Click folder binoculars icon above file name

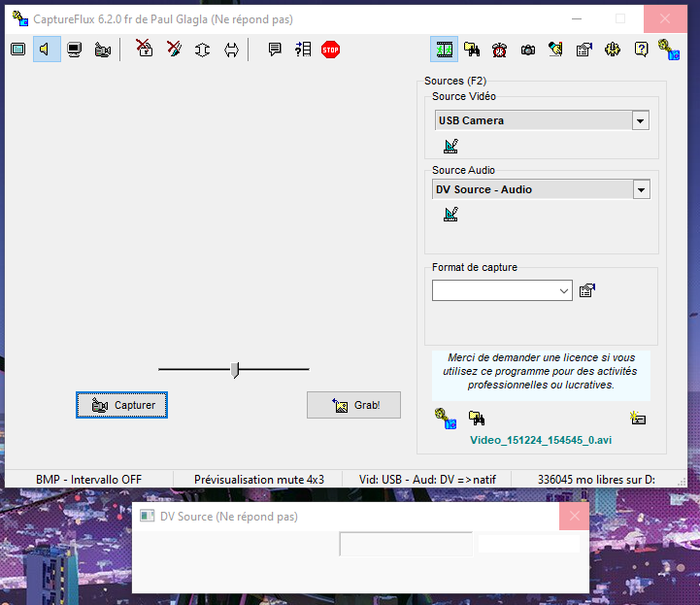477,418
